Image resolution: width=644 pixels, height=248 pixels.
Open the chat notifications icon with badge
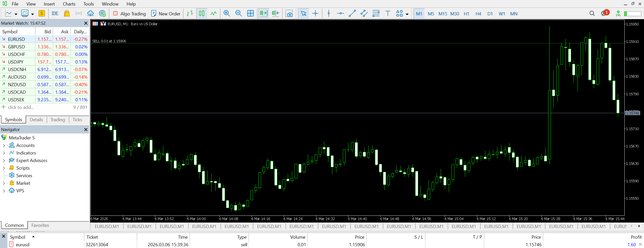click(x=605, y=13)
